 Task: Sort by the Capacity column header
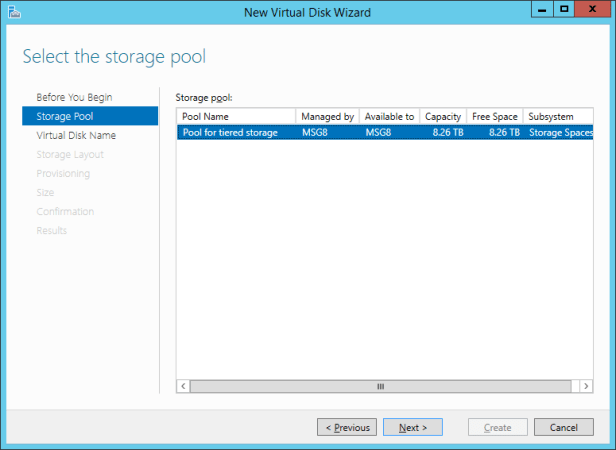click(443, 117)
